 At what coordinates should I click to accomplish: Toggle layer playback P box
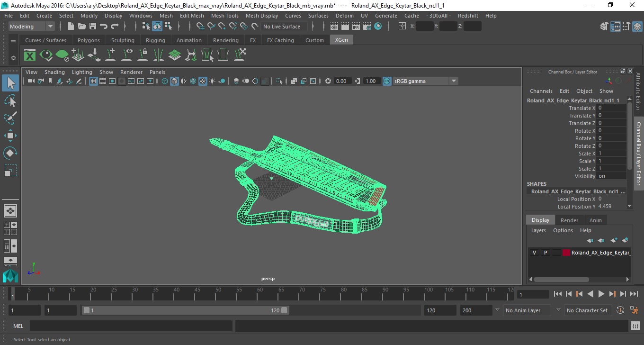(546, 253)
